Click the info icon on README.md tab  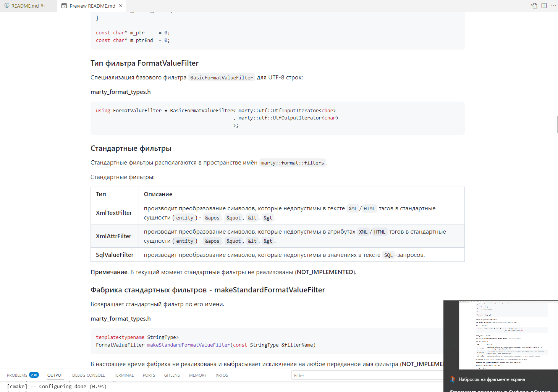(x=6, y=6)
